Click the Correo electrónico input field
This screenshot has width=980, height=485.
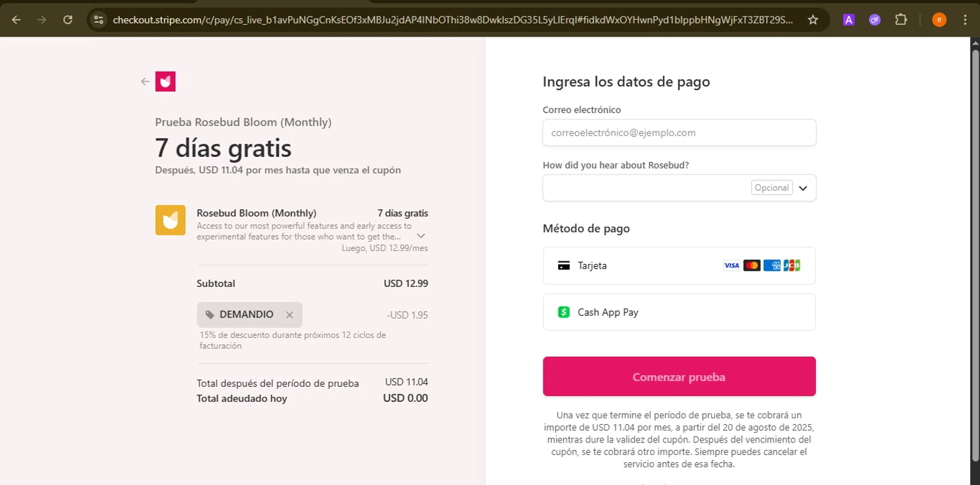click(x=679, y=133)
